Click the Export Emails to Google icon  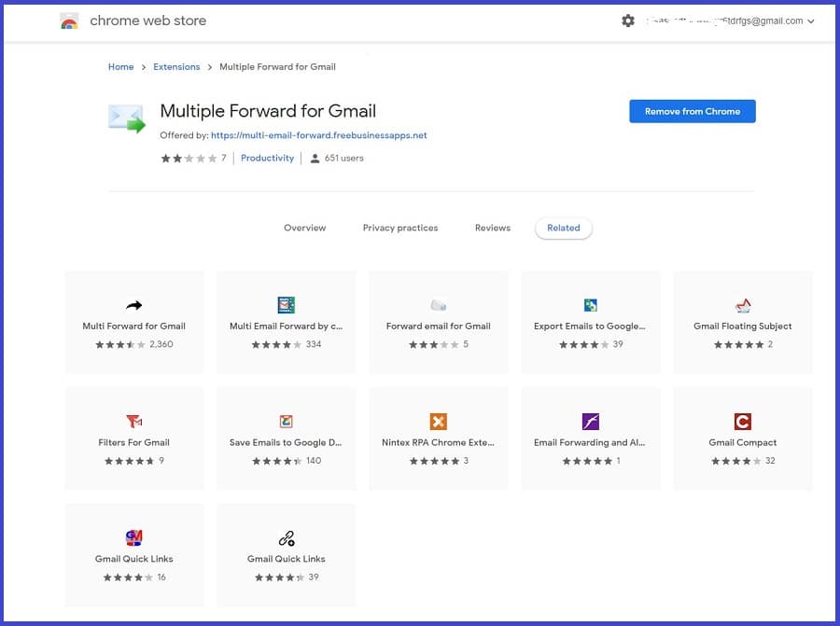[591, 305]
